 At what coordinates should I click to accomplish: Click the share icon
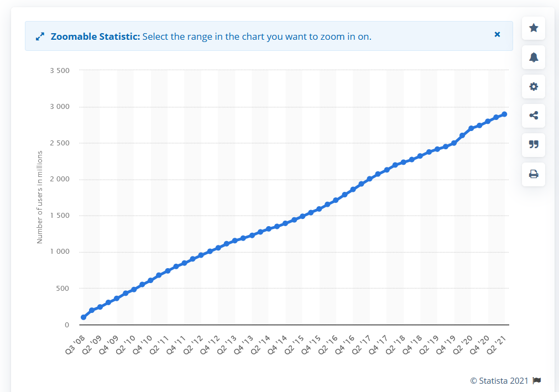pyautogui.click(x=534, y=116)
